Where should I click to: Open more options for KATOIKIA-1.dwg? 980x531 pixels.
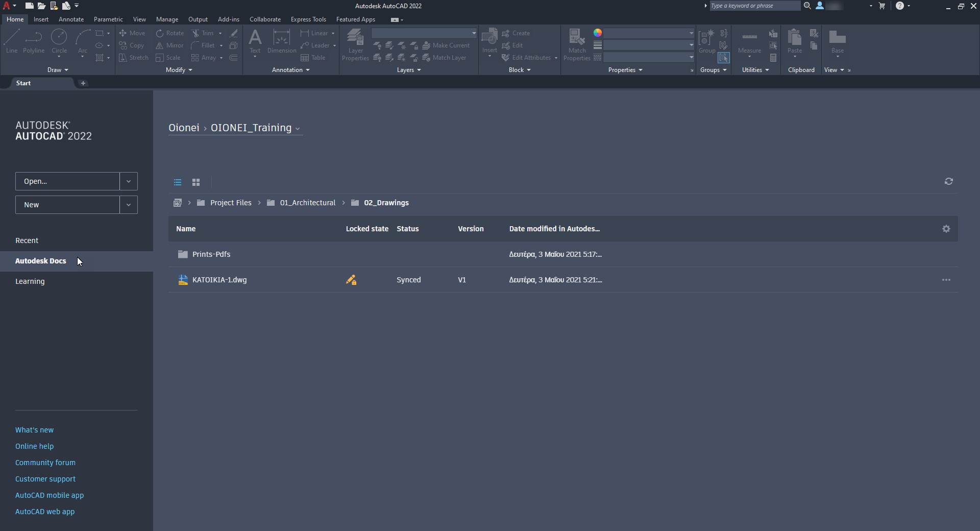946,280
